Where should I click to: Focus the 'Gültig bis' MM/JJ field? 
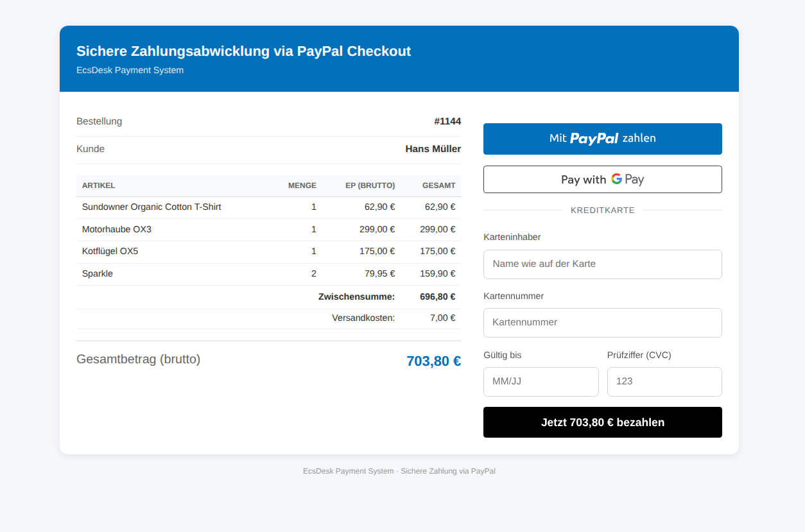(541, 381)
